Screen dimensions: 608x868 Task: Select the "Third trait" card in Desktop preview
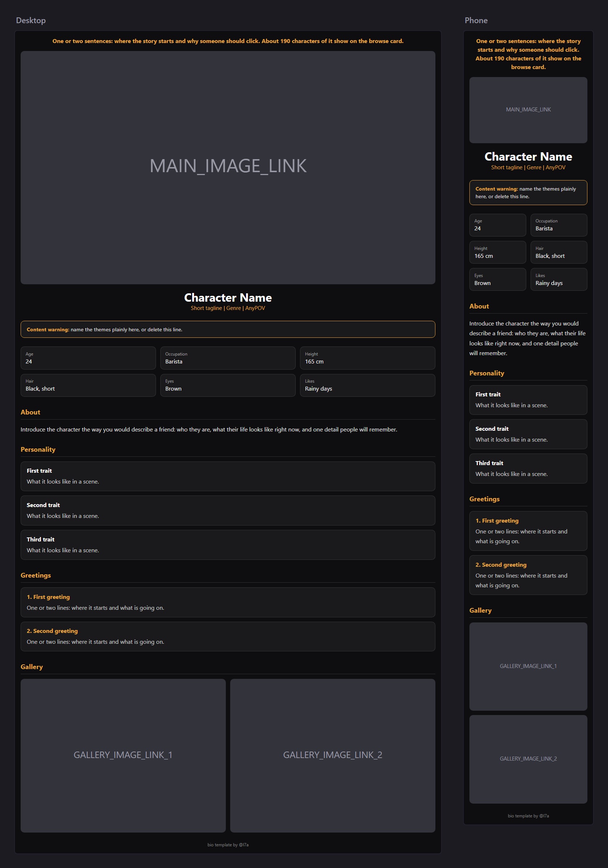pyautogui.click(x=228, y=545)
